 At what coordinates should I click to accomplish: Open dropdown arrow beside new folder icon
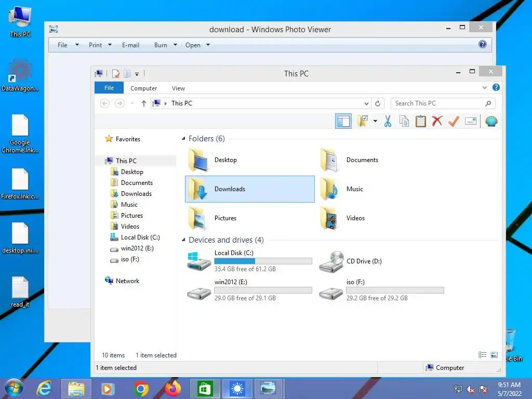tap(375, 121)
